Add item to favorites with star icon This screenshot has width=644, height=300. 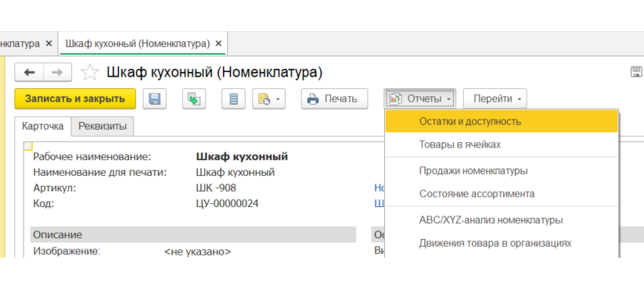pos(89,73)
